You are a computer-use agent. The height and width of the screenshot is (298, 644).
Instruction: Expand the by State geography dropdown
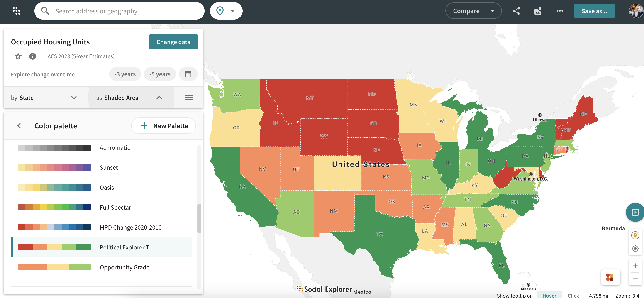[73, 98]
